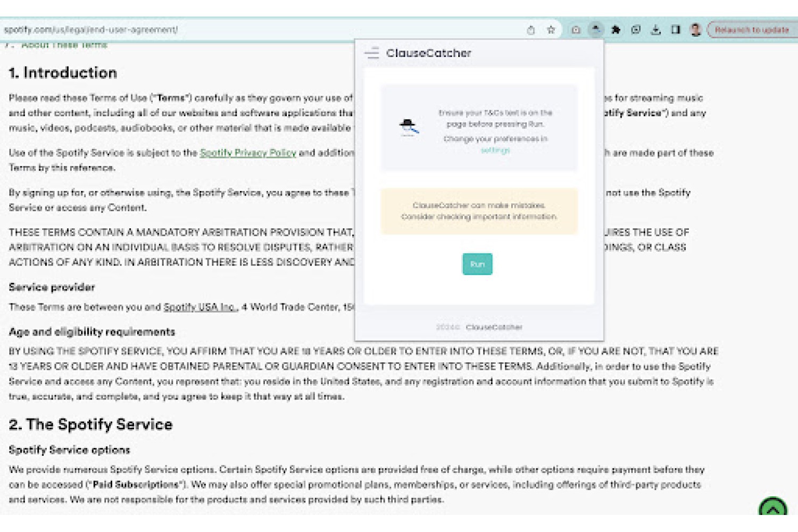
Task: Click the ClauseCatcher extension icon in the toolbar
Action: (596, 30)
